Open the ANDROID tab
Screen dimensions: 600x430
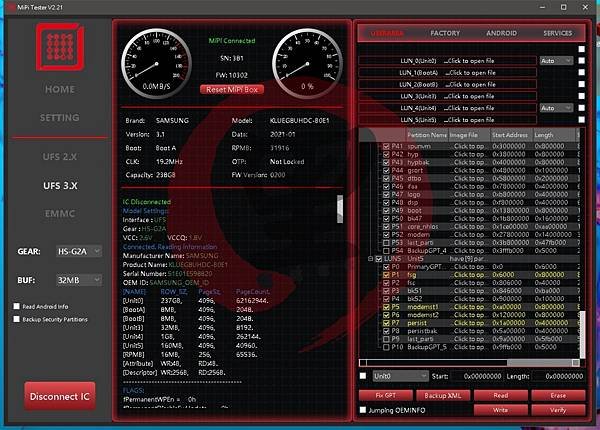tap(501, 33)
